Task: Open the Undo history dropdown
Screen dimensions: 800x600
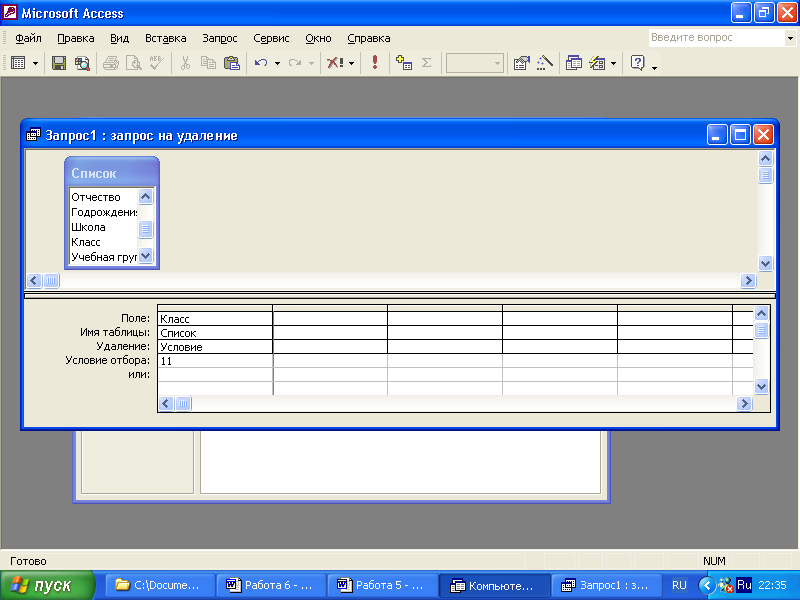Action: [x=277, y=64]
